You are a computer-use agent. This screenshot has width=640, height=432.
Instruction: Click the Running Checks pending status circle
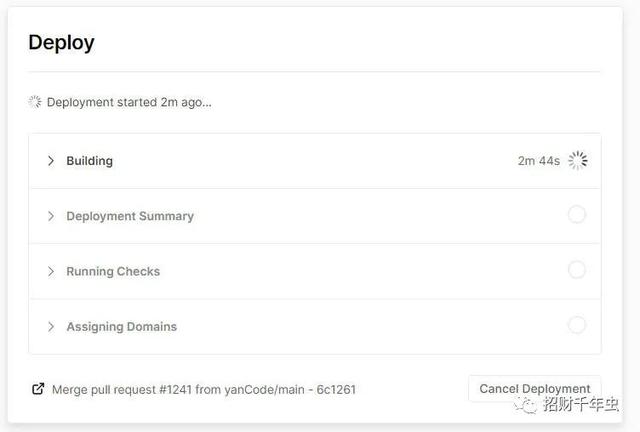[x=577, y=269]
